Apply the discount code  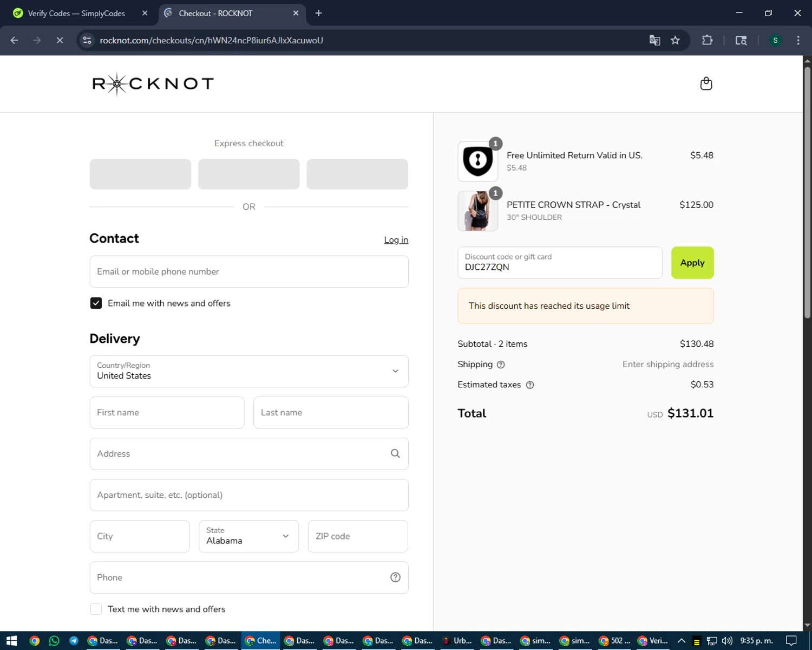(692, 263)
